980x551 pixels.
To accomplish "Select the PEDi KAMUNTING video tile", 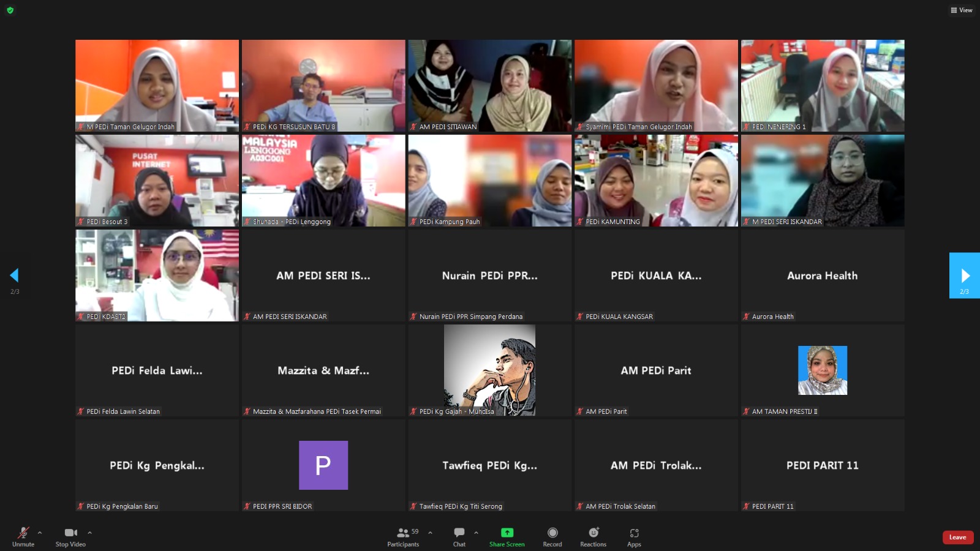I will coord(656,181).
